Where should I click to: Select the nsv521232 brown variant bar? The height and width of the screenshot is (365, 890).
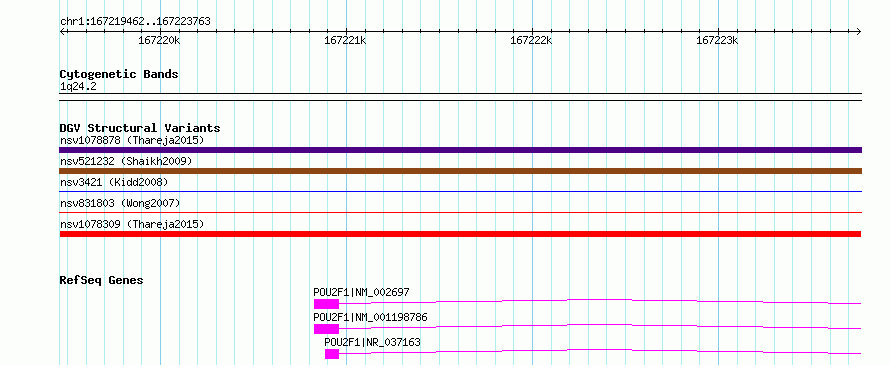pyautogui.click(x=460, y=171)
